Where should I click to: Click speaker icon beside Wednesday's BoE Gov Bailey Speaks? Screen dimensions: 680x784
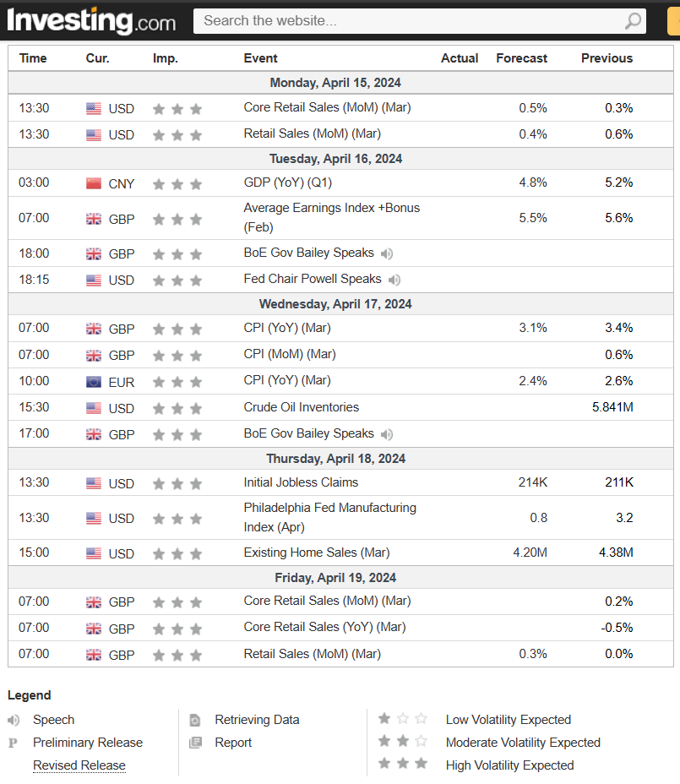pyautogui.click(x=386, y=434)
